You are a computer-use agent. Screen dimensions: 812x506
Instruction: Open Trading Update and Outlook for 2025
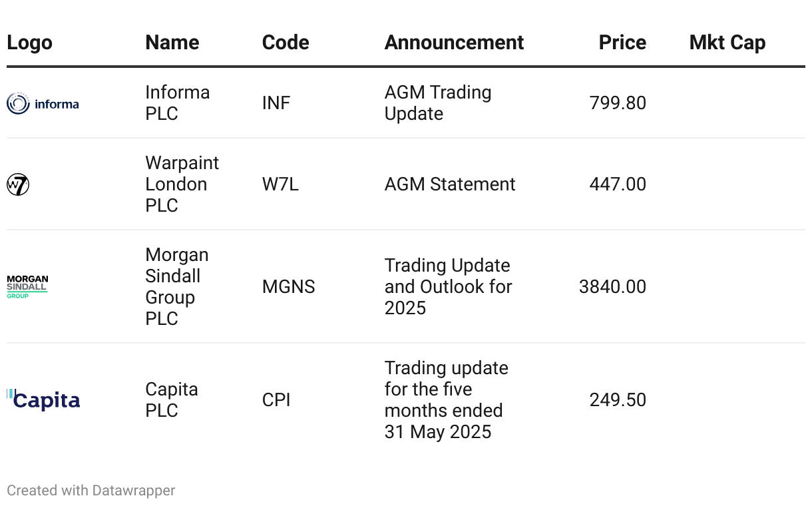448,287
